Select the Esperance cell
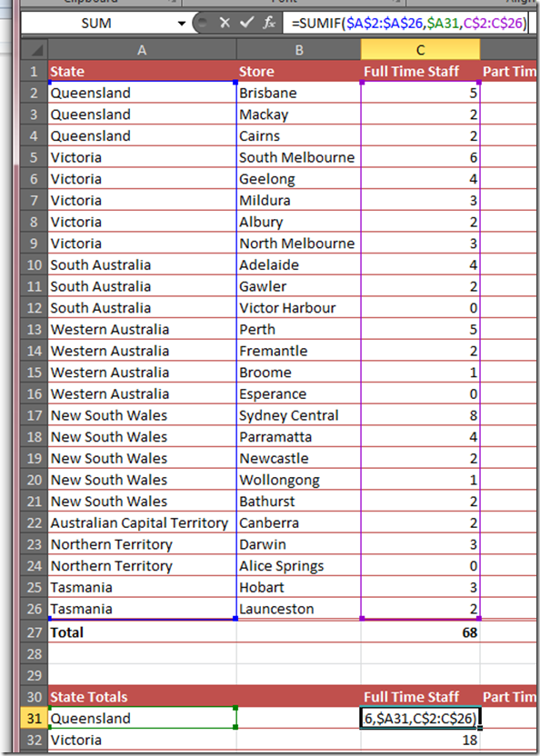This screenshot has height=756, width=540. click(x=299, y=394)
